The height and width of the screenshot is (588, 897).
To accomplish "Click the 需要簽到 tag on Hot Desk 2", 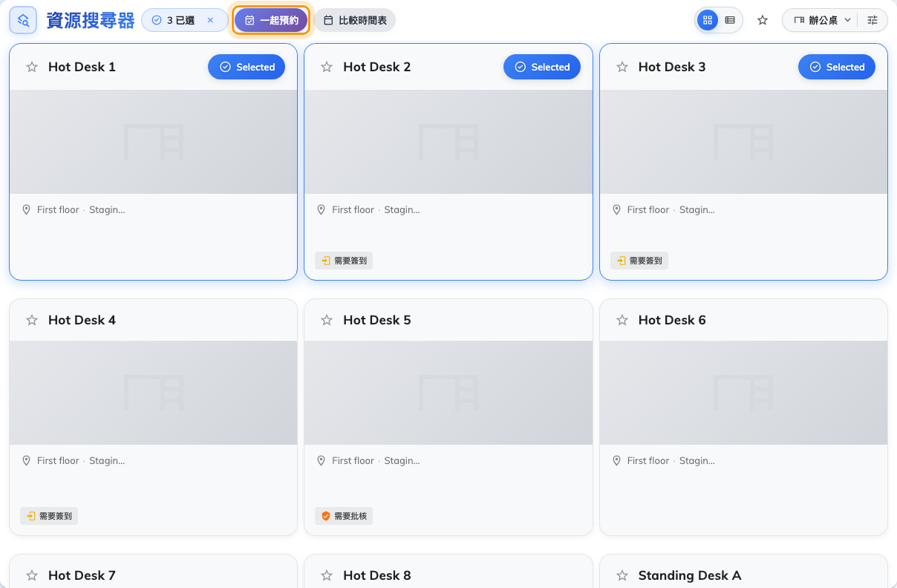I will pyautogui.click(x=344, y=261).
